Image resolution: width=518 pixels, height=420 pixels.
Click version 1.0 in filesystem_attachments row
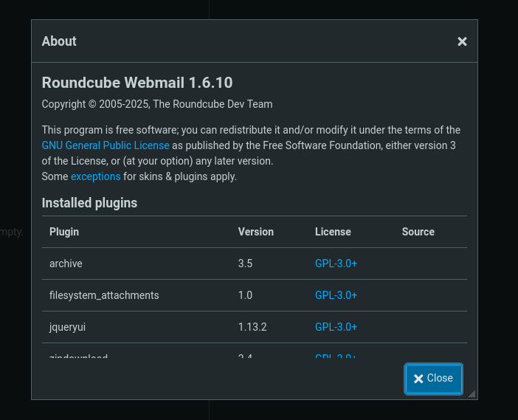[x=245, y=295]
